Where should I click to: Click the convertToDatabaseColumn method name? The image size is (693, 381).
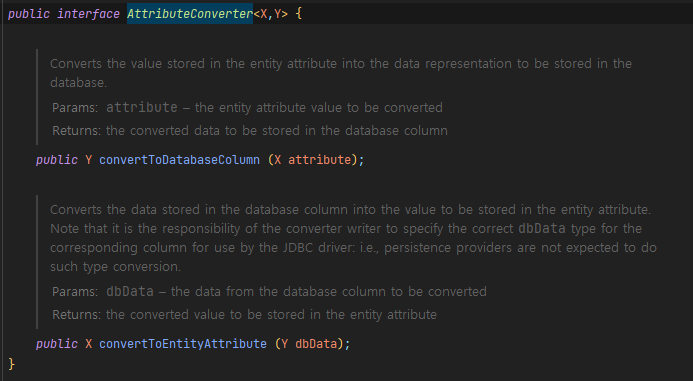point(179,160)
